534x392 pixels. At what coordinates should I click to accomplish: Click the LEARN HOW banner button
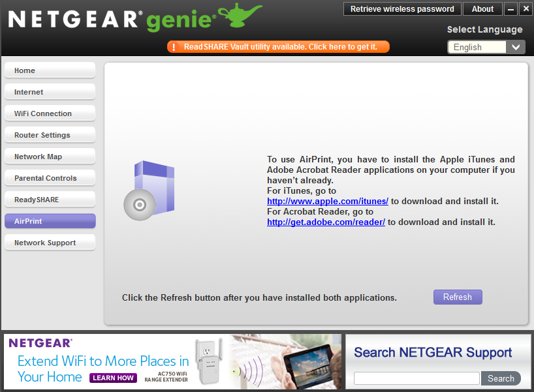click(113, 378)
